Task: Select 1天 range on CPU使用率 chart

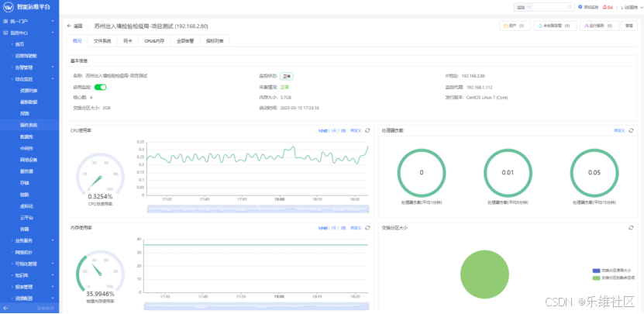Action: (334, 130)
